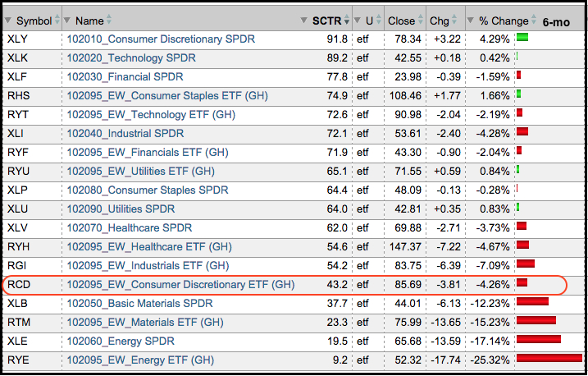Open the triangle menu left of Name header
Image resolution: width=588 pixels, height=376 pixels.
click(67, 20)
